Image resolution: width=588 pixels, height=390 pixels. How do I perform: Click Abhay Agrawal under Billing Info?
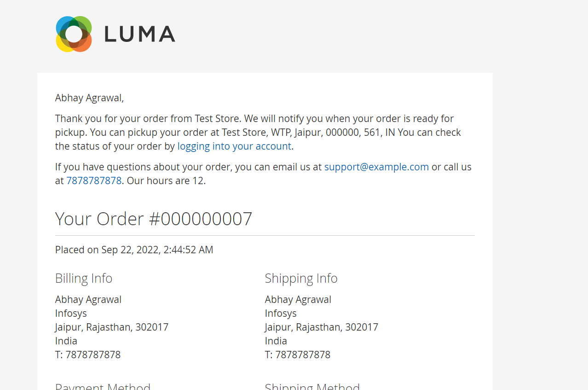[88, 299]
